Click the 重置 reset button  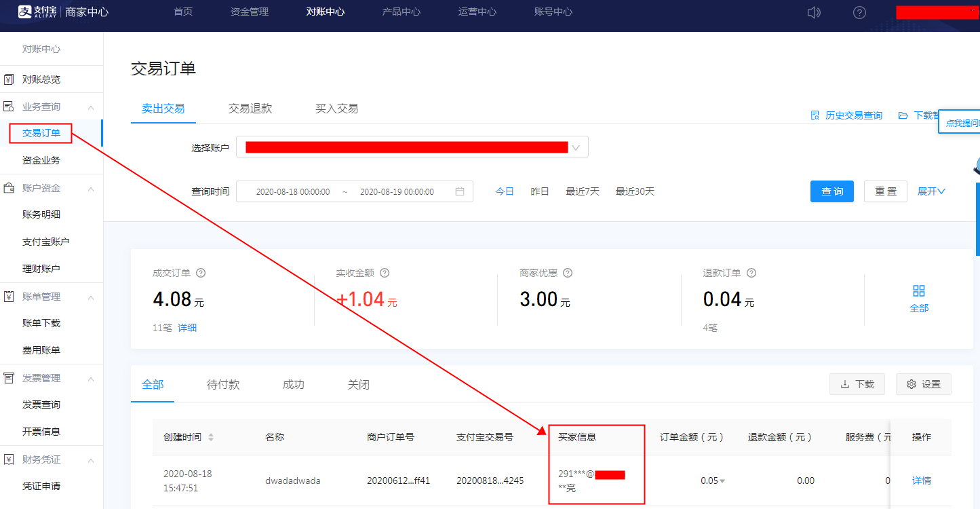[x=886, y=191]
